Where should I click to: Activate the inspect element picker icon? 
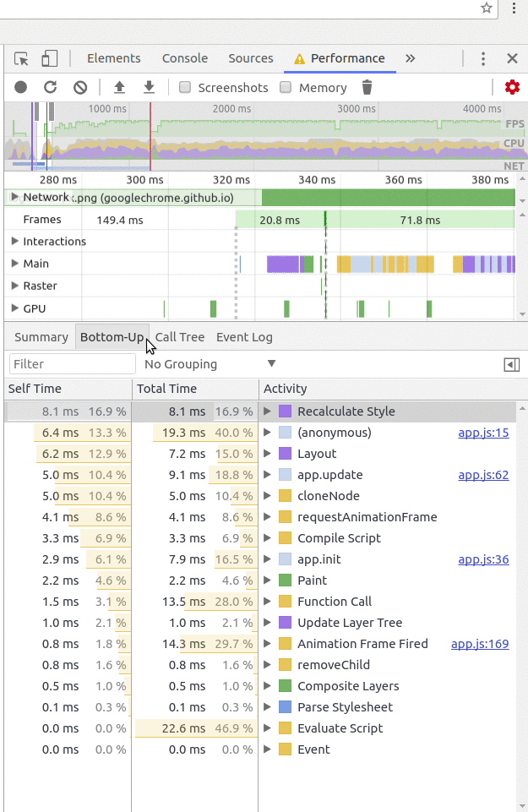[x=22, y=58]
